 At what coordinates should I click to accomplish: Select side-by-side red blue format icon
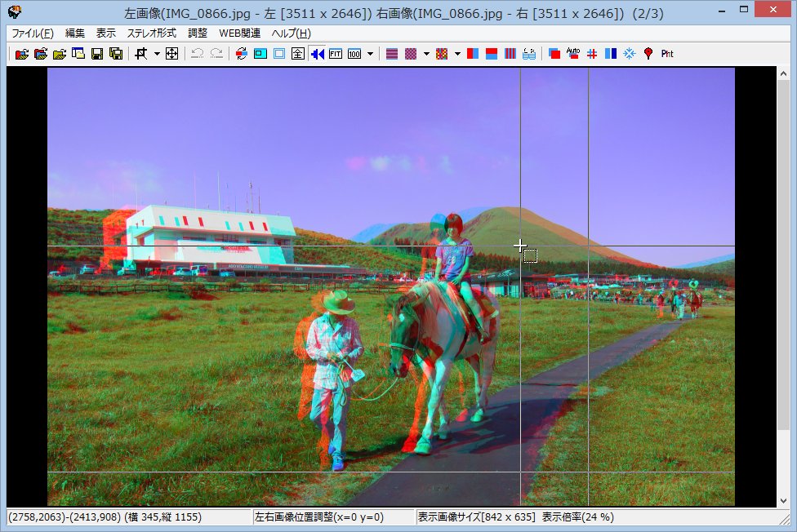point(473,54)
